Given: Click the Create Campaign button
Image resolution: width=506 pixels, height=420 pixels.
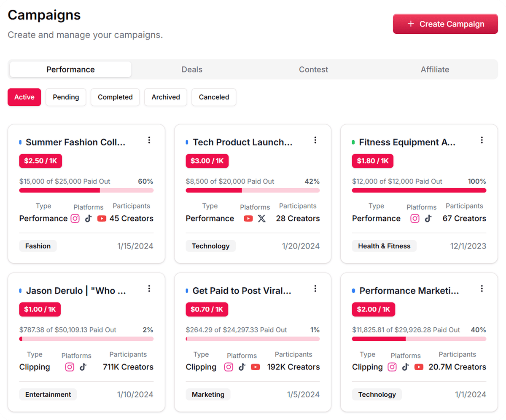Looking at the screenshot, I should point(445,24).
